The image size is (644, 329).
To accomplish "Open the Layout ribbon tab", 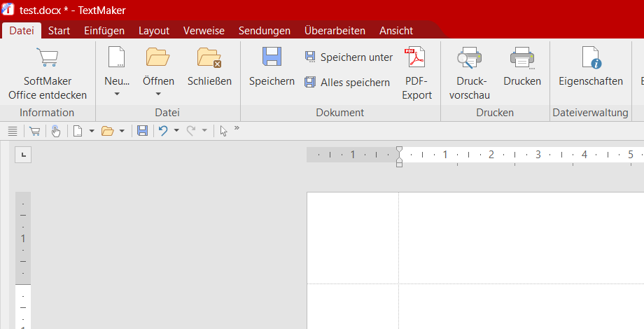I will point(154,31).
